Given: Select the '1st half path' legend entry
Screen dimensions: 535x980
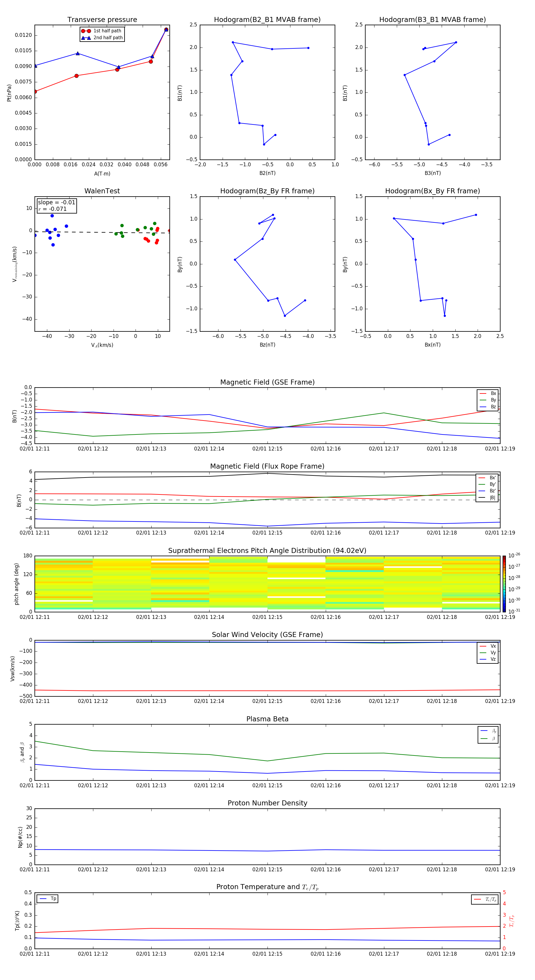Looking at the screenshot, I should [102, 31].
